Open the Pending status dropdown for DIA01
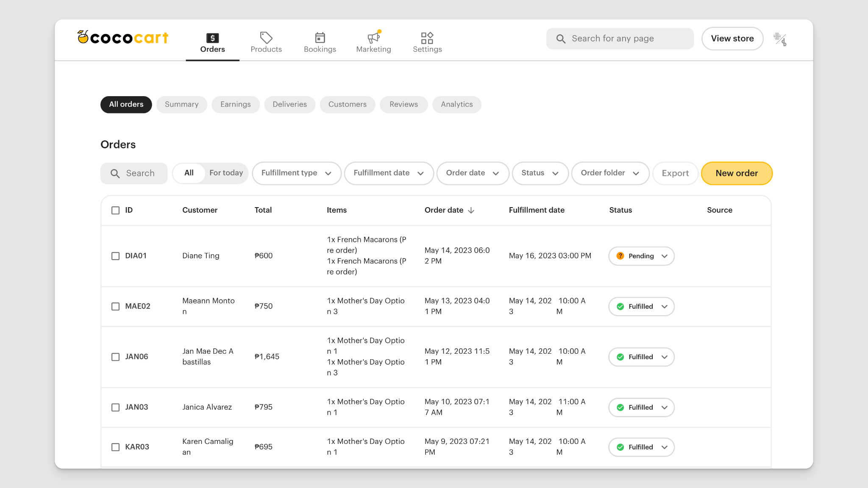The image size is (868, 488). pyautogui.click(x=641, y=256)
